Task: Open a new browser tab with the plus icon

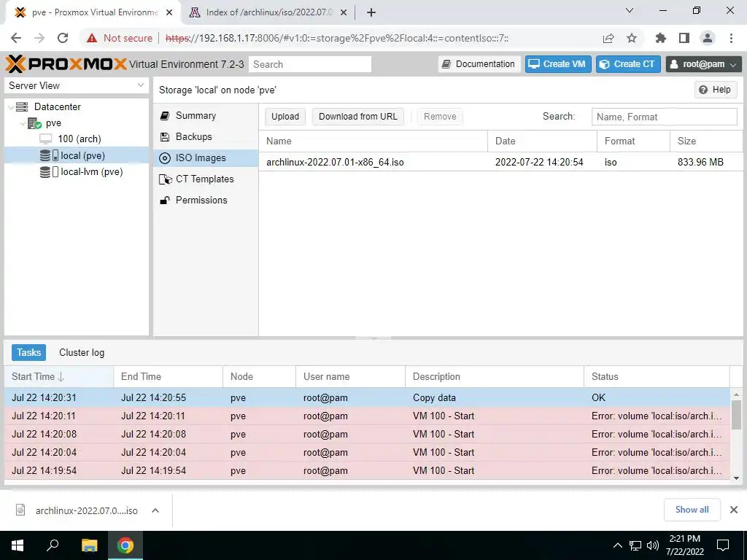Action: pyautogui.click(x=371, y=12)
